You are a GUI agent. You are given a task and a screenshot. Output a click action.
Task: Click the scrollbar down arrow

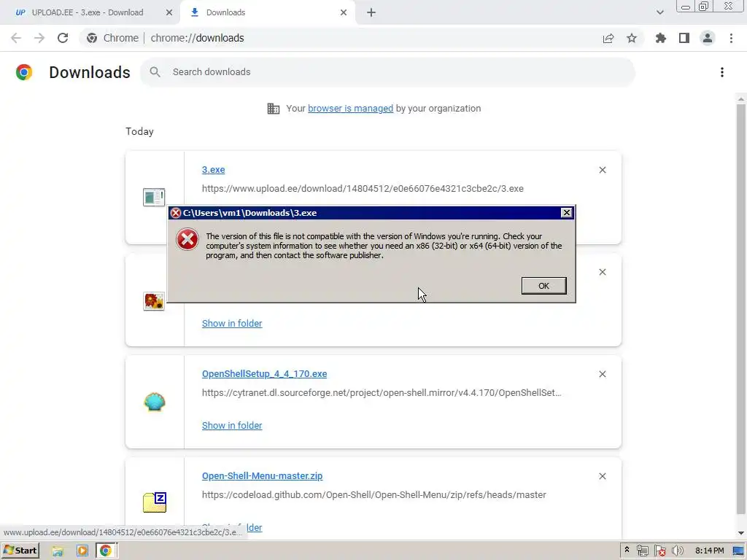740,533
